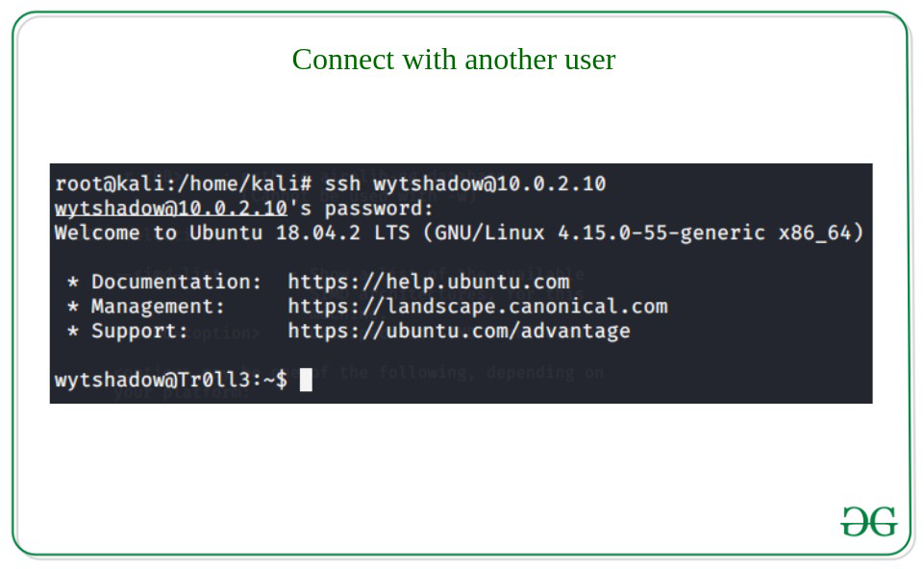Click the asterisk bullet before Support
This screenshot has width=924, height=569.
click(72, 333)
